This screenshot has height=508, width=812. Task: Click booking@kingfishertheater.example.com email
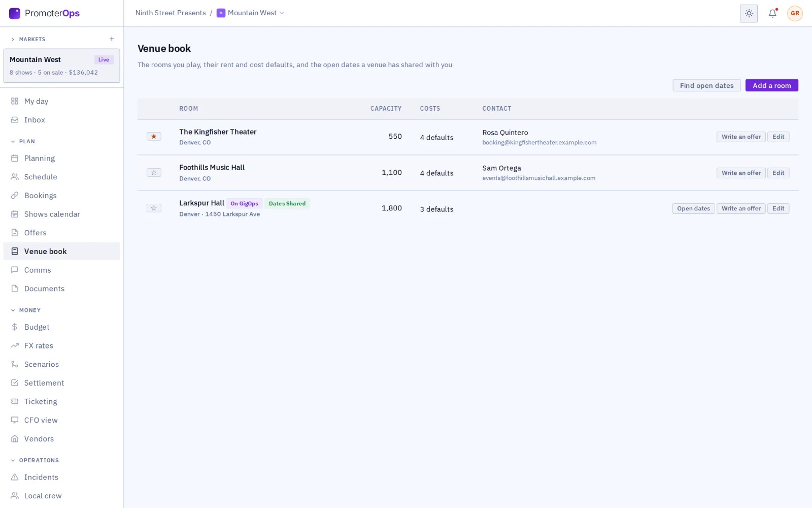[539, 143]
